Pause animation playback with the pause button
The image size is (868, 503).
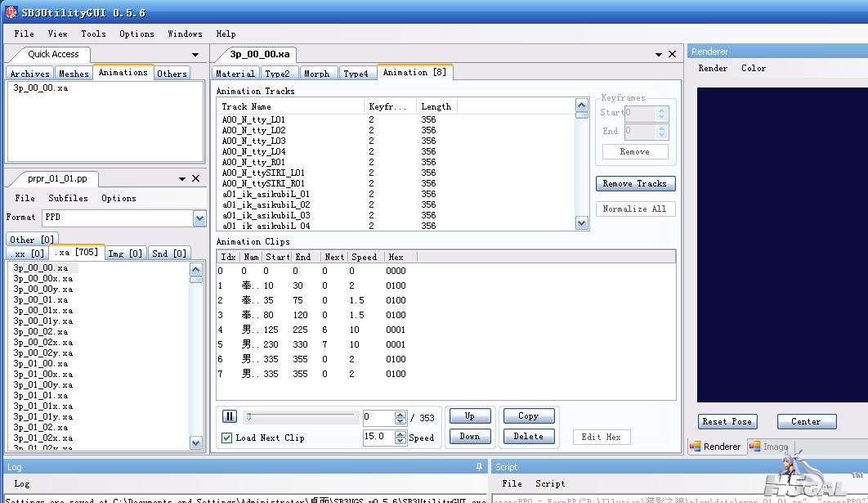pos(229,416)
